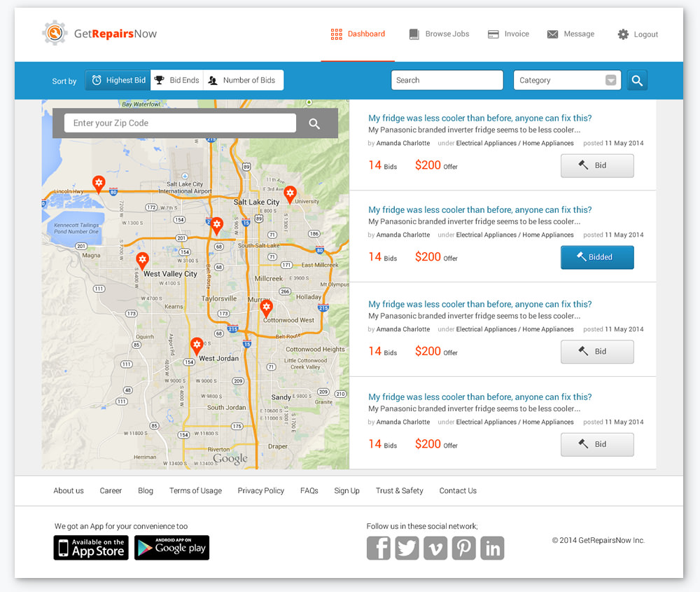Click the LinkedIn social icon

pyautogui.click(x=492, y=548)
